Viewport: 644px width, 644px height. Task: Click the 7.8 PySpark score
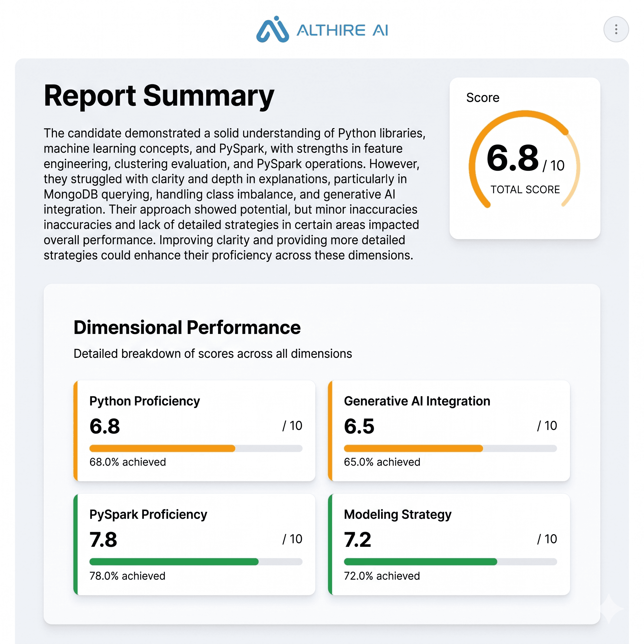click(103, 540)
